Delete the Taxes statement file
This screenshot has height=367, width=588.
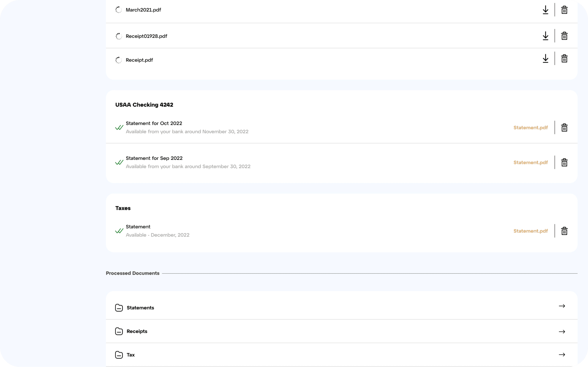pyautogui.click(x=564, y=231)
